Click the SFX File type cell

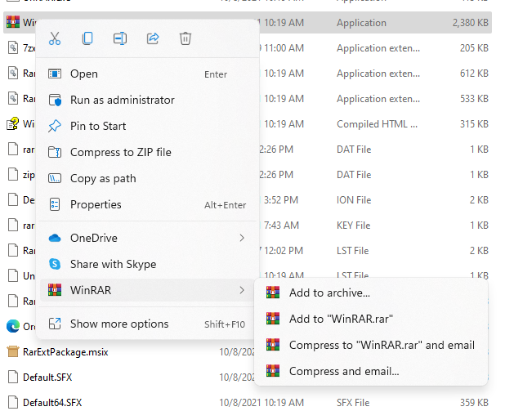coord(353,403)
